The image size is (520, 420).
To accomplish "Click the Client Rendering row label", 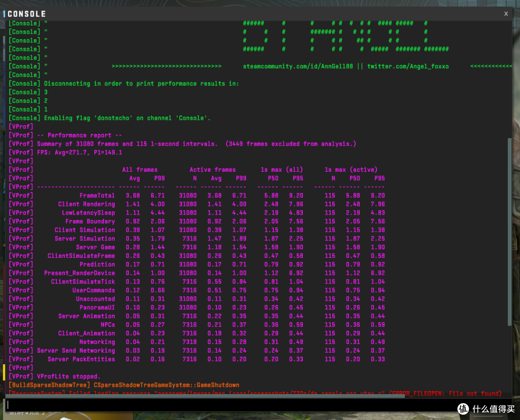I will point(87,204).
